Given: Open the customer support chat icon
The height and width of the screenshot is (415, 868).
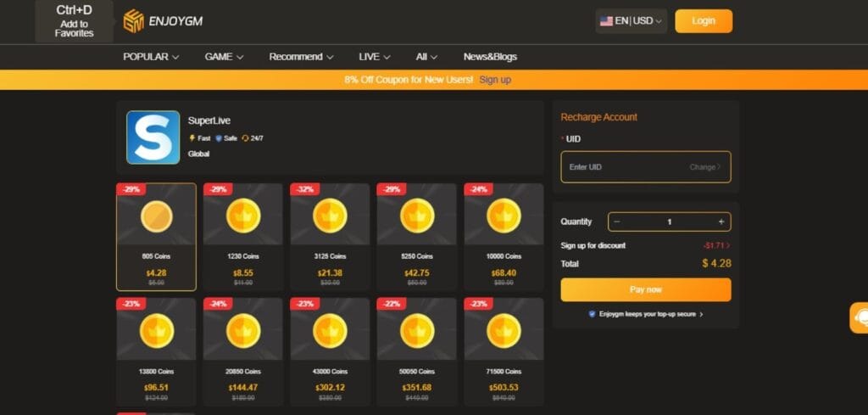Looking at the screenshot, I should click(860, 317).
